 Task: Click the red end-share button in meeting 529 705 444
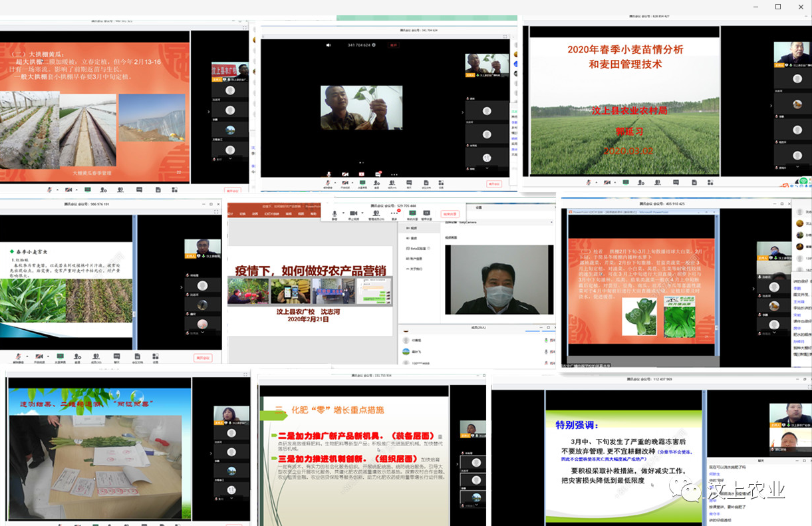(450, 214)
